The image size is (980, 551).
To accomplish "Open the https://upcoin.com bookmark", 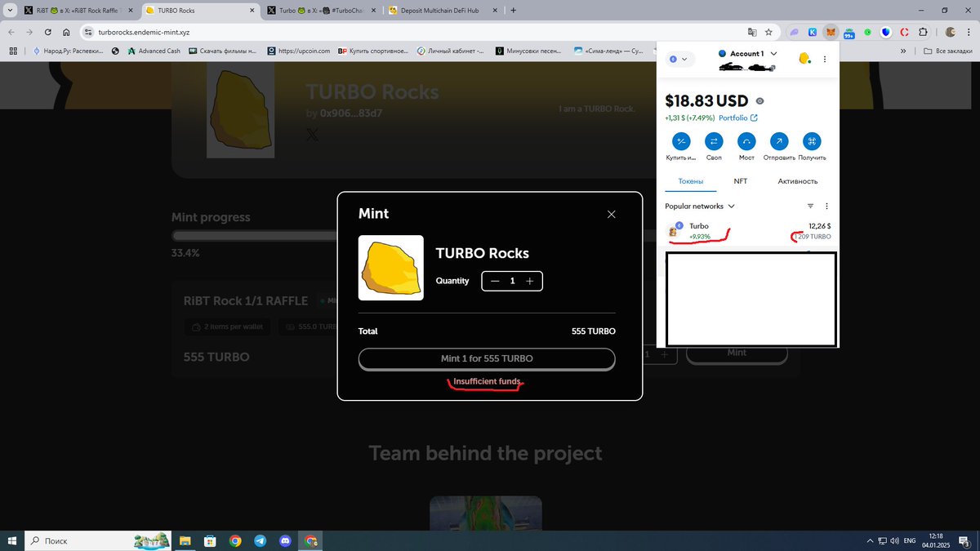I will (x=297, y=51).
